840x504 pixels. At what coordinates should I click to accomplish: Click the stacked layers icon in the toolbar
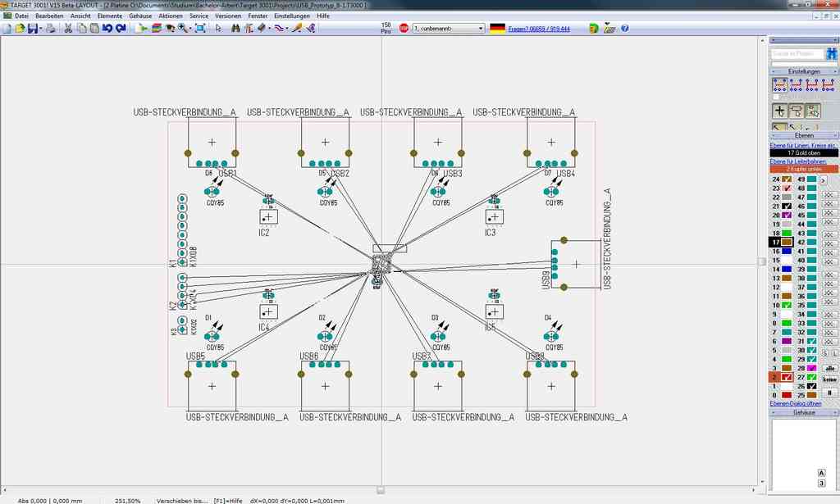pos(157,29)
